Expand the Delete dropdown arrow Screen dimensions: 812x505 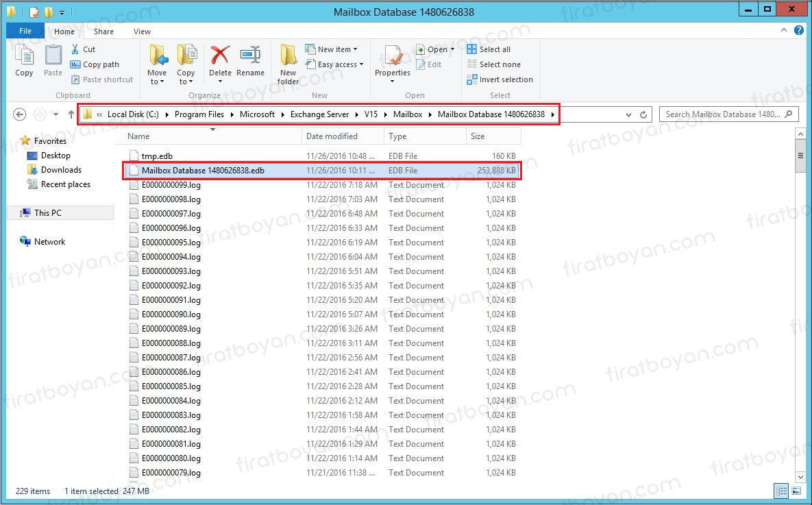(220, 82)
